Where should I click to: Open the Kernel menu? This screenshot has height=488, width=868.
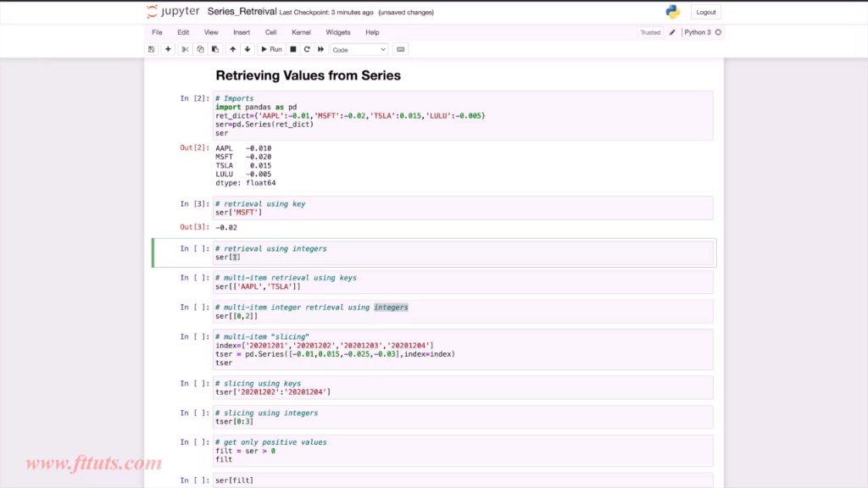(x=301, y=32)
